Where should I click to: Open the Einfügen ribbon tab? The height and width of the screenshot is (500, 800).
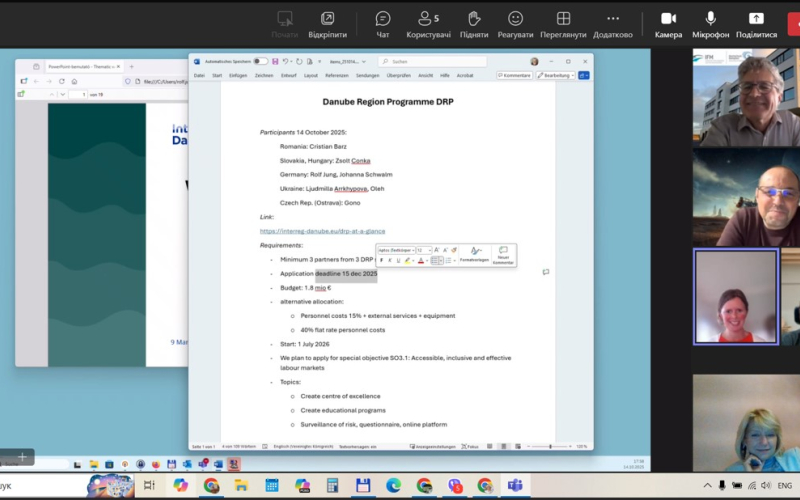coord(238,75)
